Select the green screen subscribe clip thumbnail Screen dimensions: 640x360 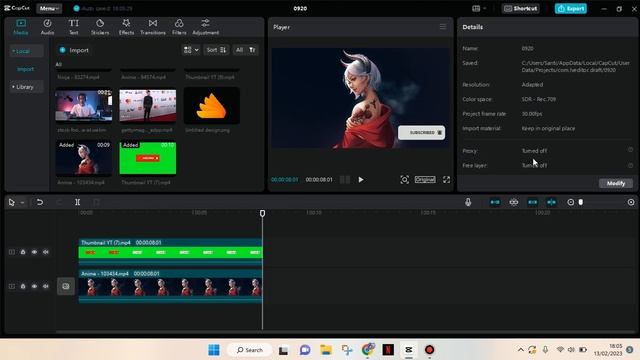(x=148, y=158)
